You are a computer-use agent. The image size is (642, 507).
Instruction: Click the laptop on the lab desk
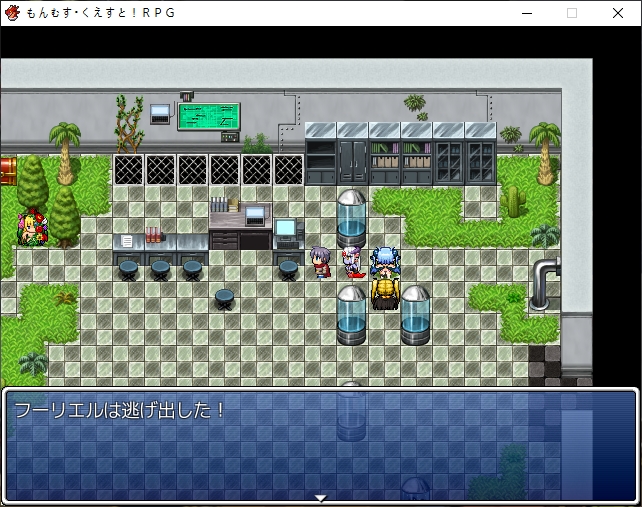pos(255,215)
